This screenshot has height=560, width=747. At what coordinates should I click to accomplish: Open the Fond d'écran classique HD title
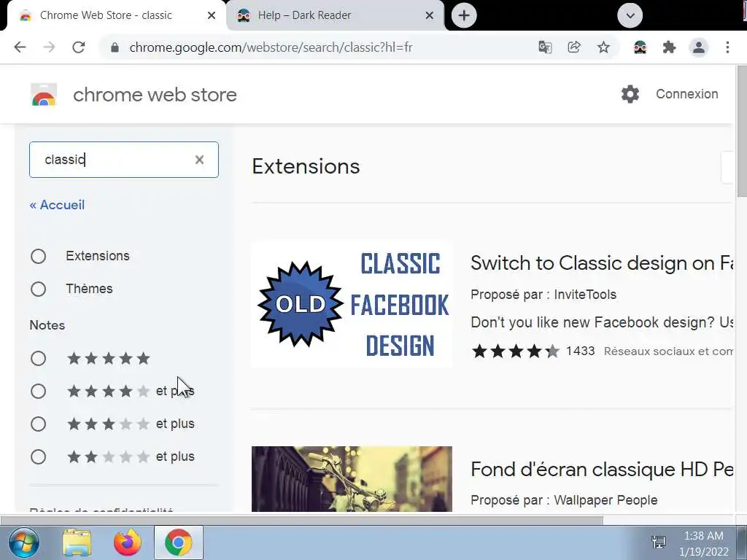coord(601,470)
